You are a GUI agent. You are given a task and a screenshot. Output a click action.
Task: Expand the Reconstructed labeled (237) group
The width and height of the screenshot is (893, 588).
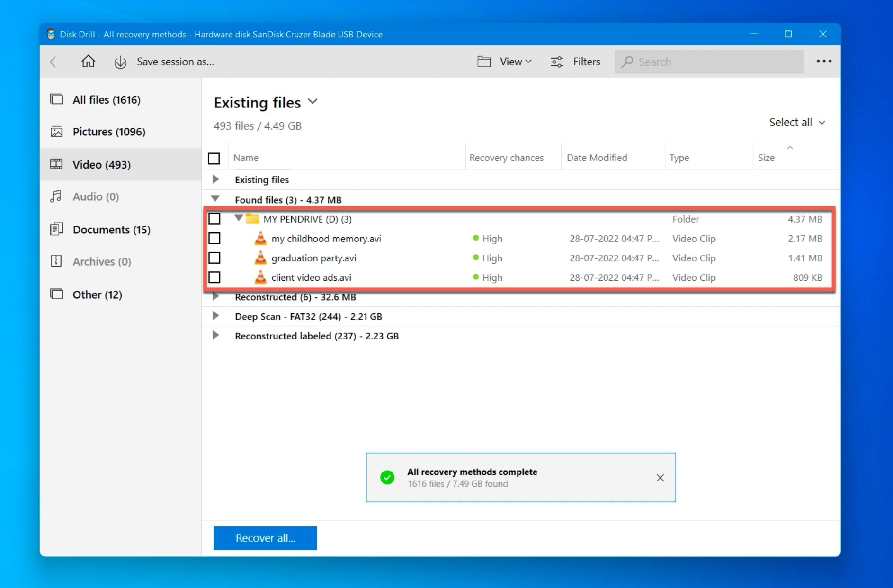point(215,335)
